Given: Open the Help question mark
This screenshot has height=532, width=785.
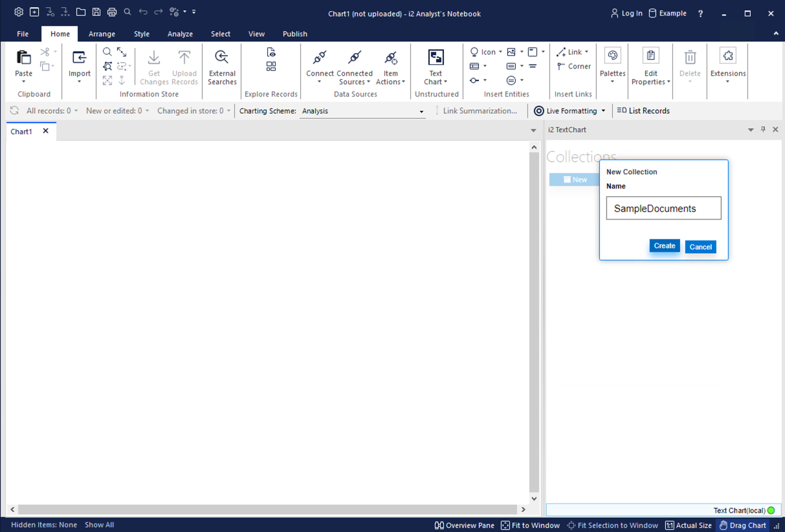Looking at the screenshot, I should [700, 13].
